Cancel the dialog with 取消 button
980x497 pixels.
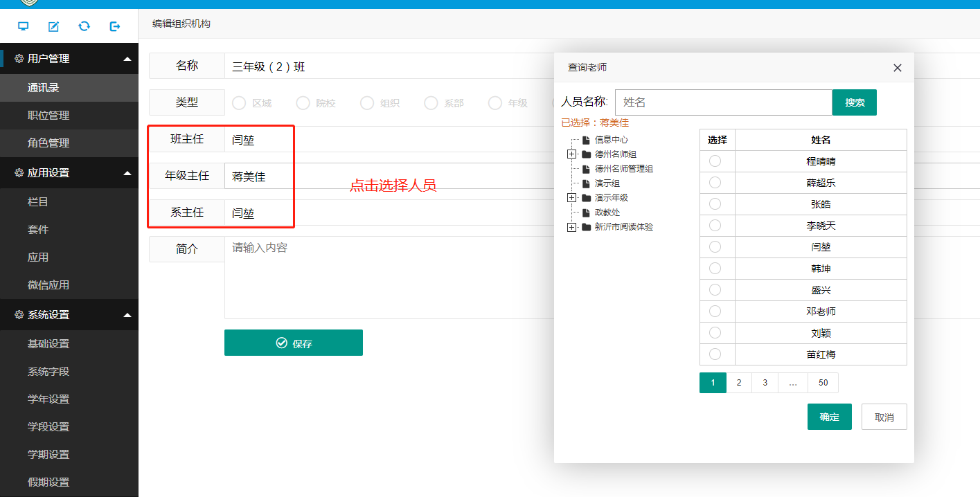pyautogui.click(x=884, y=417)
